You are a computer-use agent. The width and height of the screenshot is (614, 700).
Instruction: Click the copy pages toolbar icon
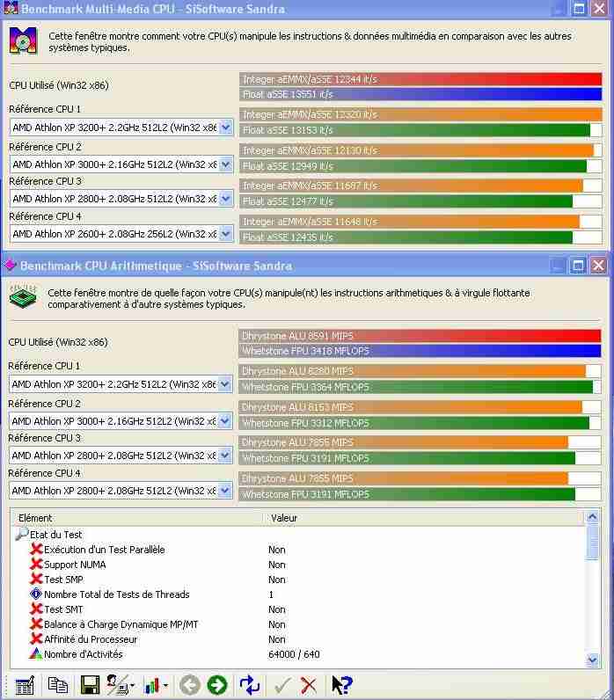point(57,685)
